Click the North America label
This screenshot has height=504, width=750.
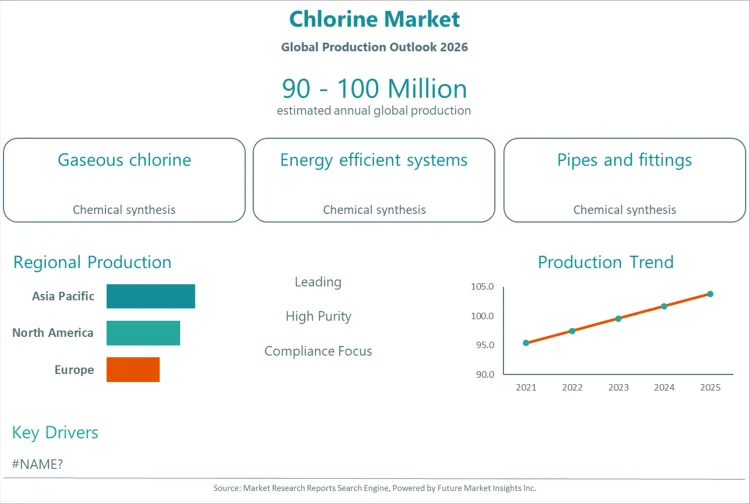pos(53,333)
